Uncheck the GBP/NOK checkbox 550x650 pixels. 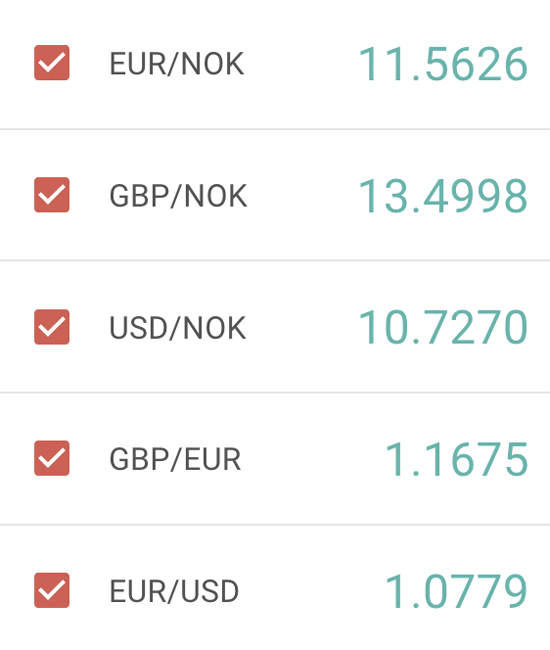[51, 195]
